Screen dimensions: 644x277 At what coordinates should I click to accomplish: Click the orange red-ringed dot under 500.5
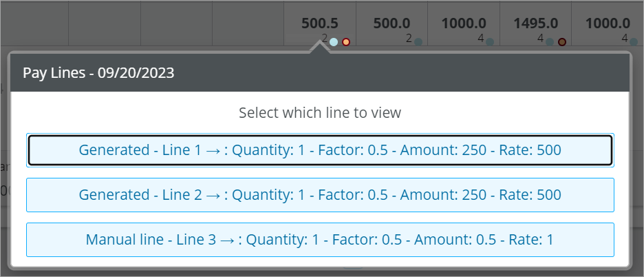coord(346,42)
